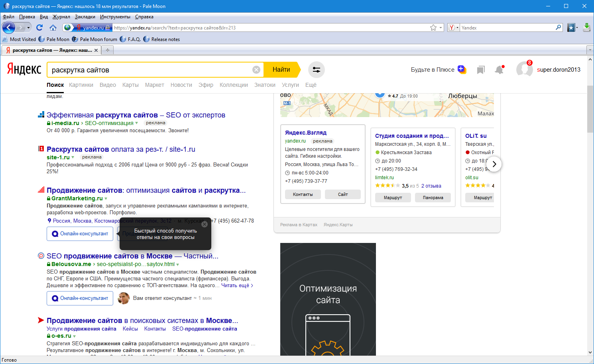Viewport: 594px width, 364px height.
Task: Switch to the Видео search tab
Action: click(108, 85)
